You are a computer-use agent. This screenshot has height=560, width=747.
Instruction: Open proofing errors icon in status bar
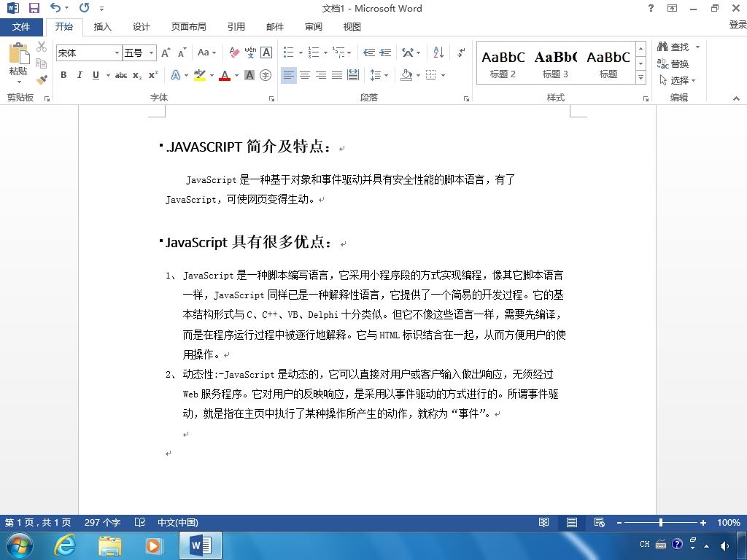139,522
